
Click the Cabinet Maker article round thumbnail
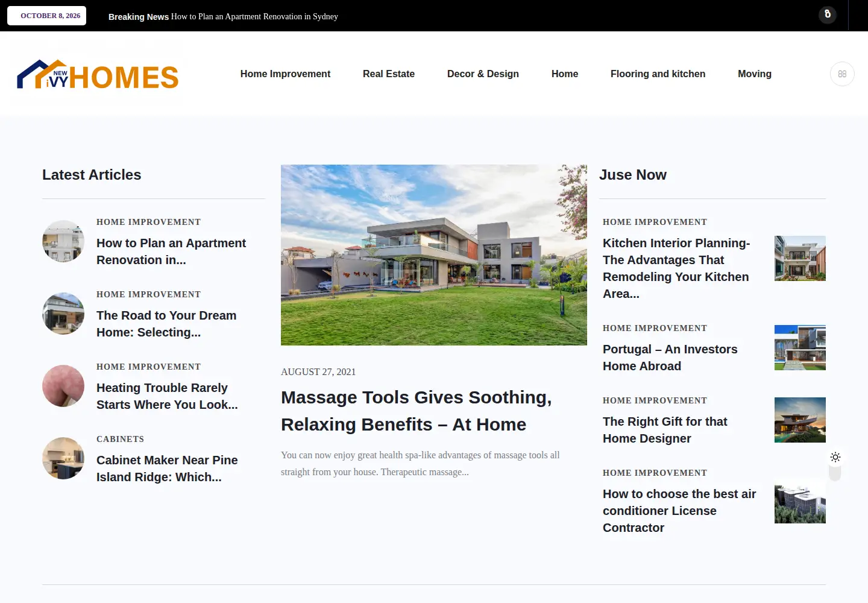tap(63, 458)
